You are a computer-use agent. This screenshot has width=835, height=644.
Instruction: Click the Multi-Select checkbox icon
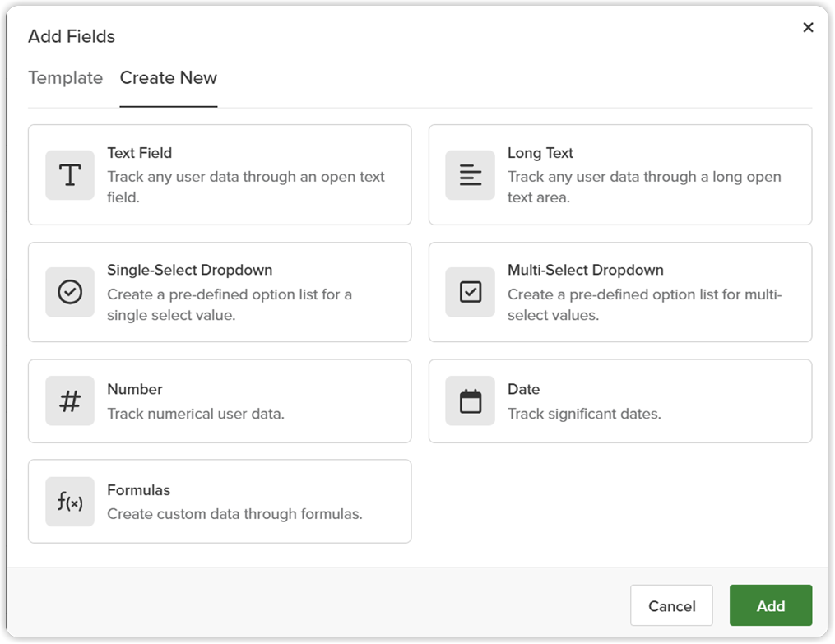pos(471,292)
